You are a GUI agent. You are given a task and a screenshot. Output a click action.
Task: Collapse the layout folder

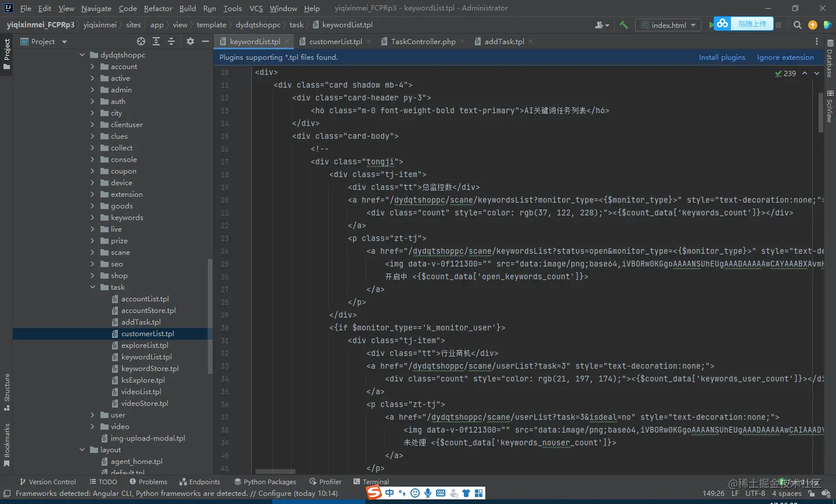82,450
